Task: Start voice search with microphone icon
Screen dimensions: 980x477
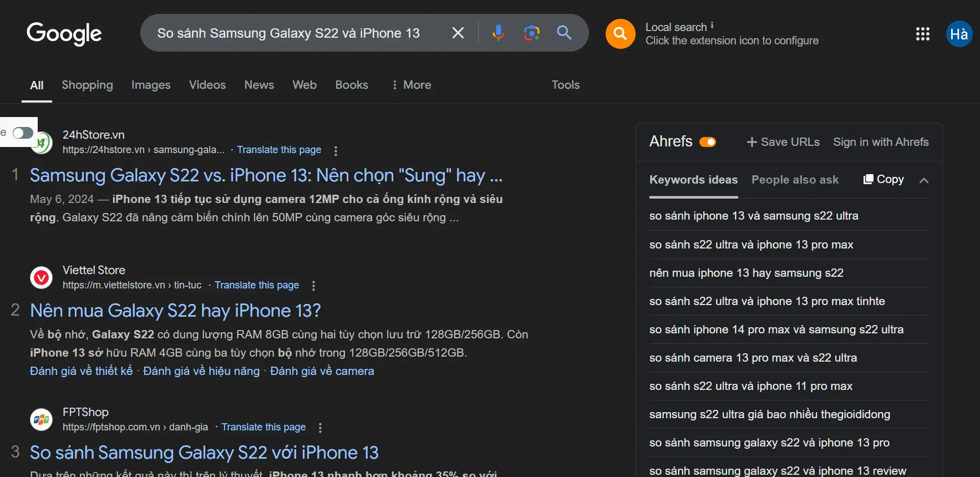Action: tap(498, 33)
